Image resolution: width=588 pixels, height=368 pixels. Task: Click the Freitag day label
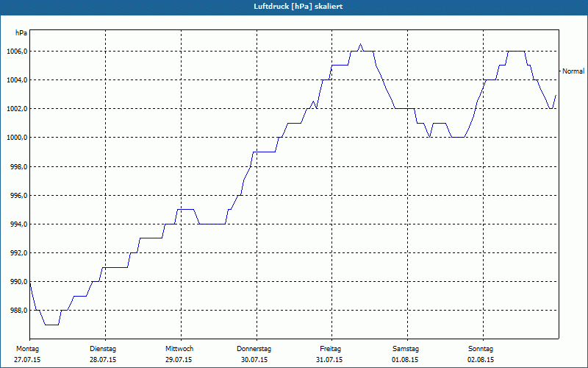coord(330,349)
